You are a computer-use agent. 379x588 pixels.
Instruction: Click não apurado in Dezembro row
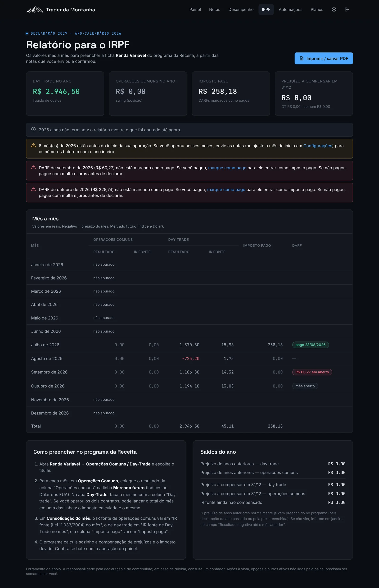coord(104,413)
